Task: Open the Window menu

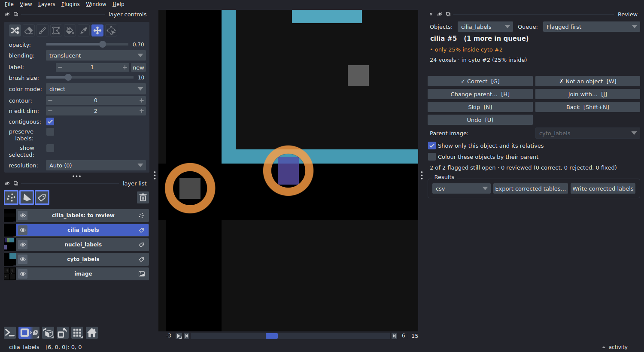Action: pyautogui.click(x=96, y=4)
